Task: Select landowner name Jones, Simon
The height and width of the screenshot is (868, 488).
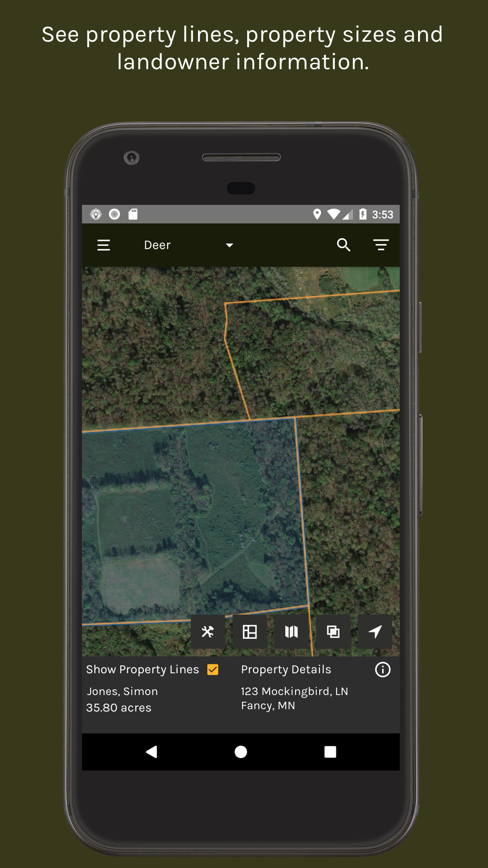Action: click(122, 691)
